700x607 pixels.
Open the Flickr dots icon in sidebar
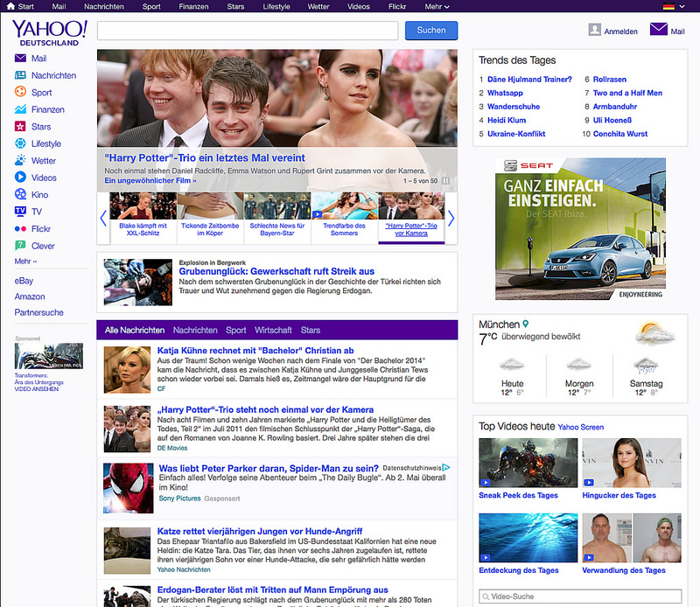pos(20,229)
